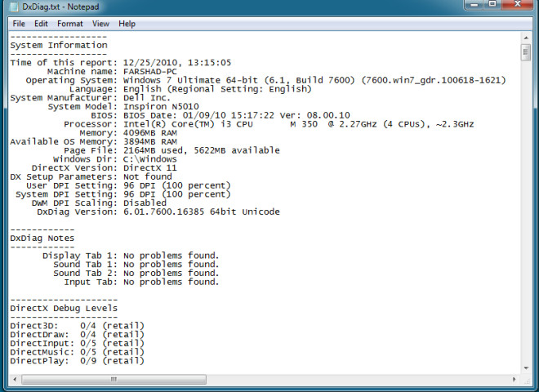The image size is (539, 392).
Task: Click the horizontal scrollbar thumb
Action: (x=114, y=379)
